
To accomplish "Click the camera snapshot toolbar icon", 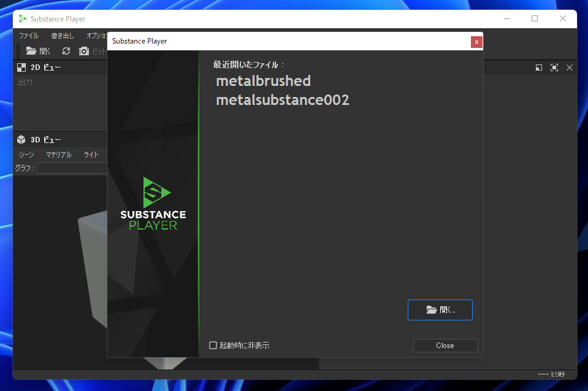I will click(84, 51).
